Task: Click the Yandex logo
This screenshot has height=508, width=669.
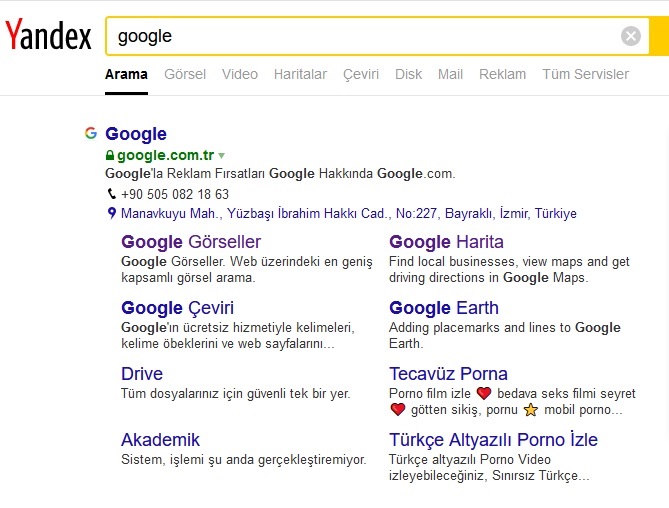Action: coord(48,37)
